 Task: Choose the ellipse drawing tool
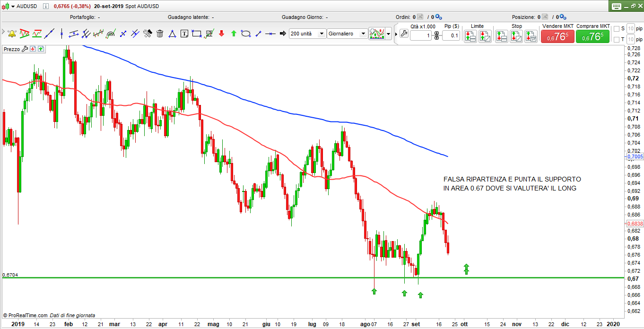246,34
